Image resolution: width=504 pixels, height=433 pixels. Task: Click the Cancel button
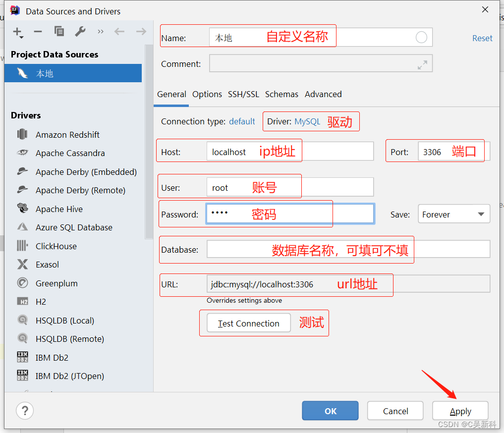coord(395,411)
